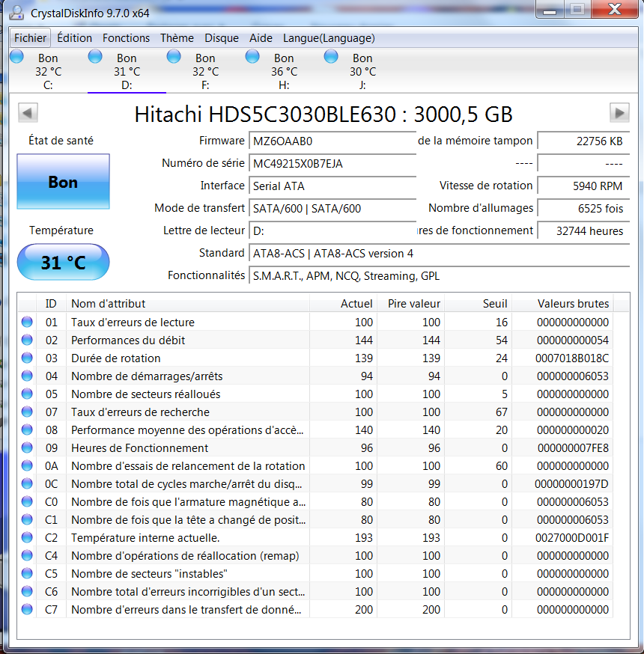The image size is (644, 654).
Task: Click status orb for attribute 05 reallocated sectors
Action: point(28,394)
